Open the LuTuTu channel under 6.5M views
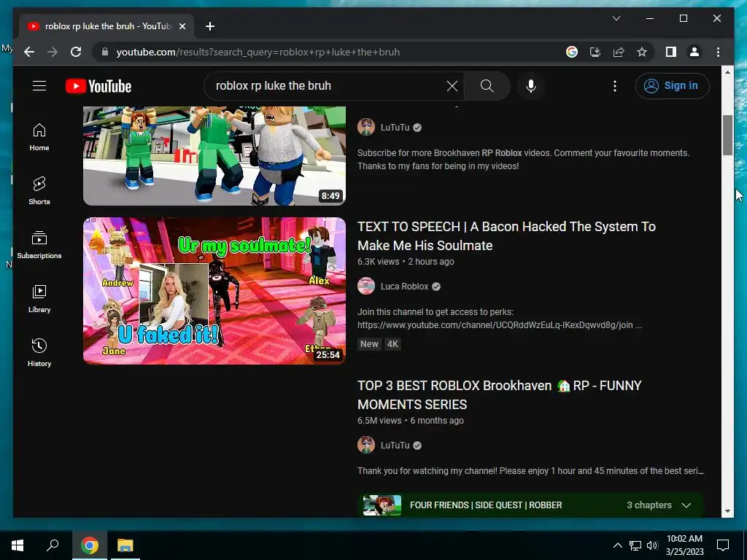The height and width of the screenshot is (560, 747). (395, 446)
